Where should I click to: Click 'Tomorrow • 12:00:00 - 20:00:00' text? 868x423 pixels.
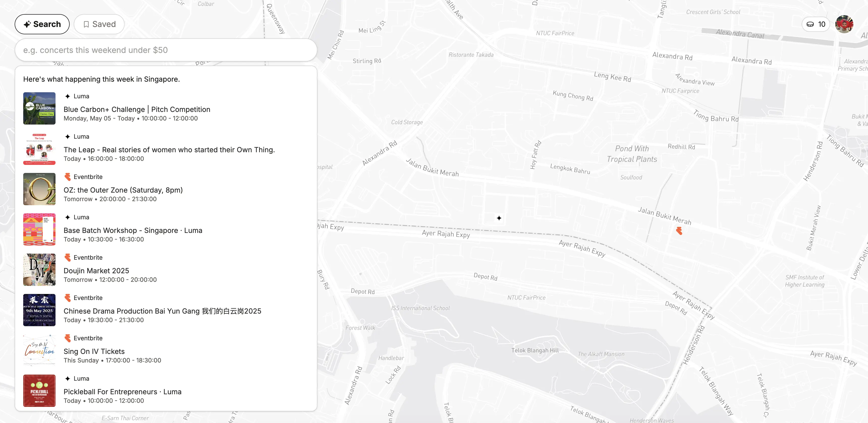pos(110,280)
